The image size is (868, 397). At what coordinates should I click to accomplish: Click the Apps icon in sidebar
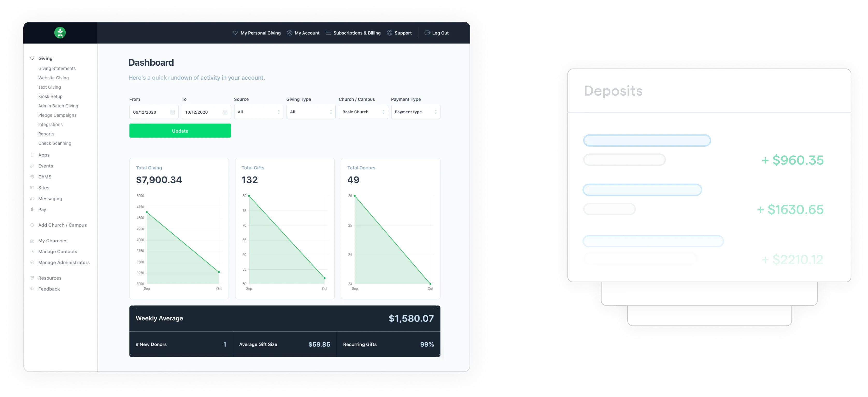pos(32,155)
